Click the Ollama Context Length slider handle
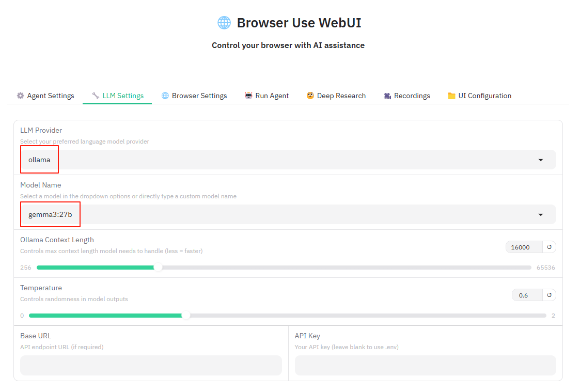 click(158, 268)
